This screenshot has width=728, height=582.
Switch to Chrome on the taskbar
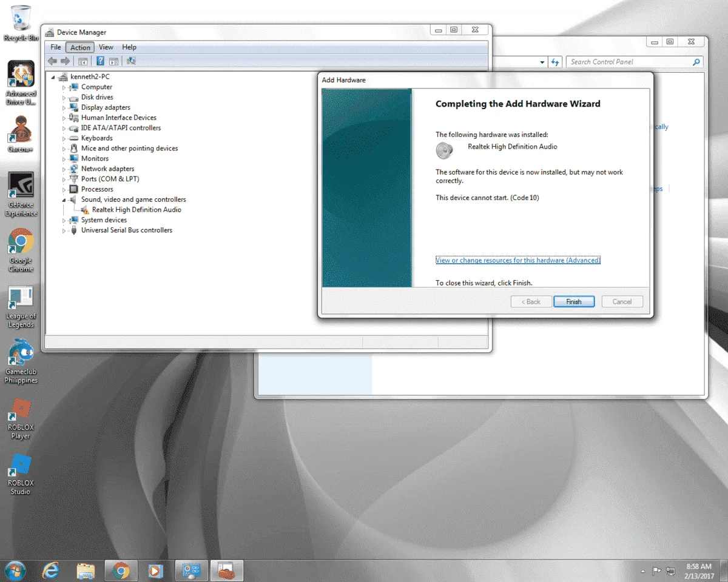[x=121, y=570]
